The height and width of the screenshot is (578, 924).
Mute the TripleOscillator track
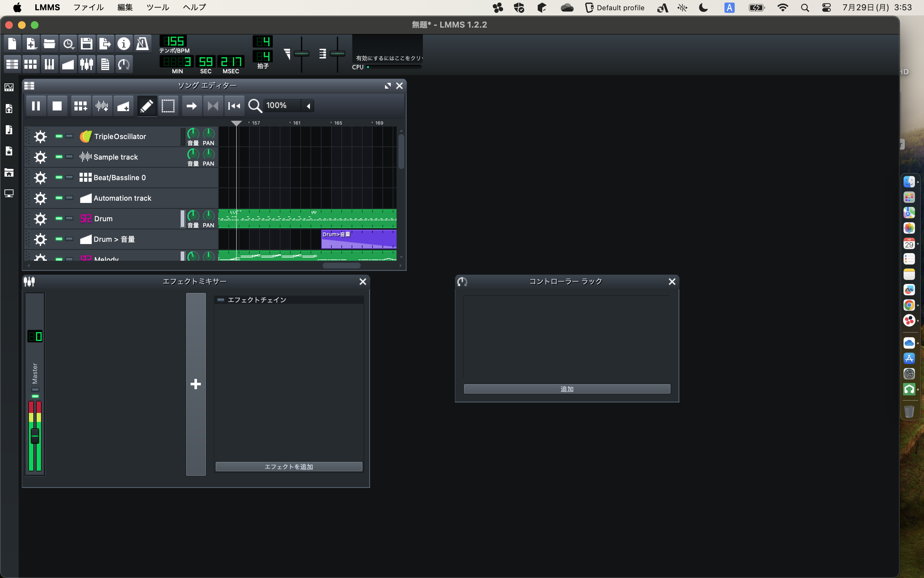click(x=59, y=136)
